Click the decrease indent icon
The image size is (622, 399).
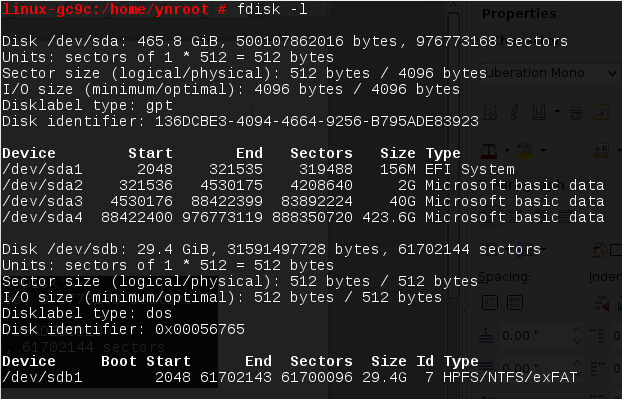(602, 304)
